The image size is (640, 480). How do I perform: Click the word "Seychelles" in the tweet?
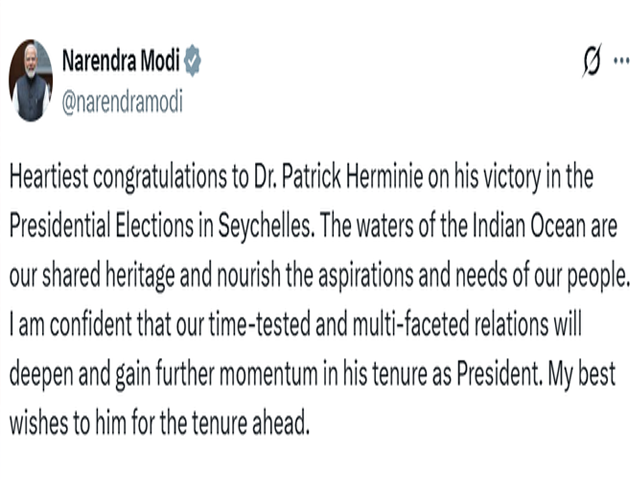pyautogui.click(x=261, y=222)
